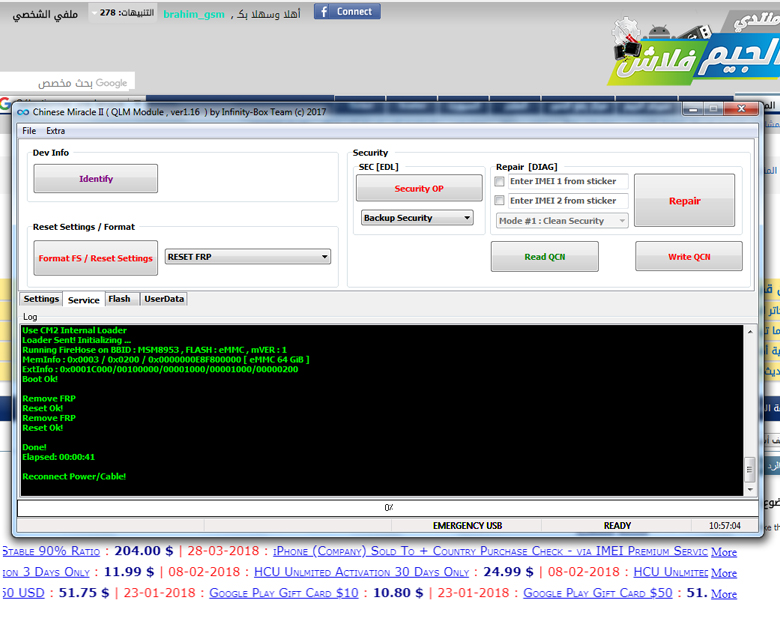This screenshot has width=780, height=620.
Task: Click the 'Elapsed: 00:00:41' log line
Action: (x=58, y=457)
